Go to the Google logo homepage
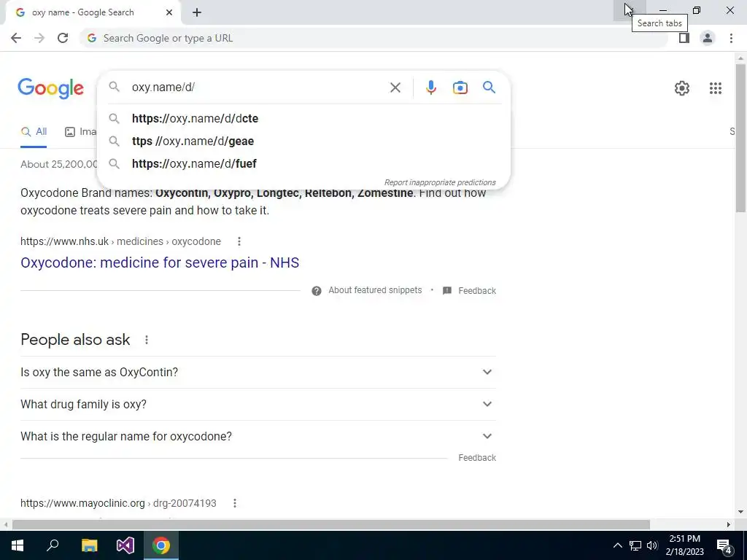The image size is (747, 560). click(x=50, y=88)
